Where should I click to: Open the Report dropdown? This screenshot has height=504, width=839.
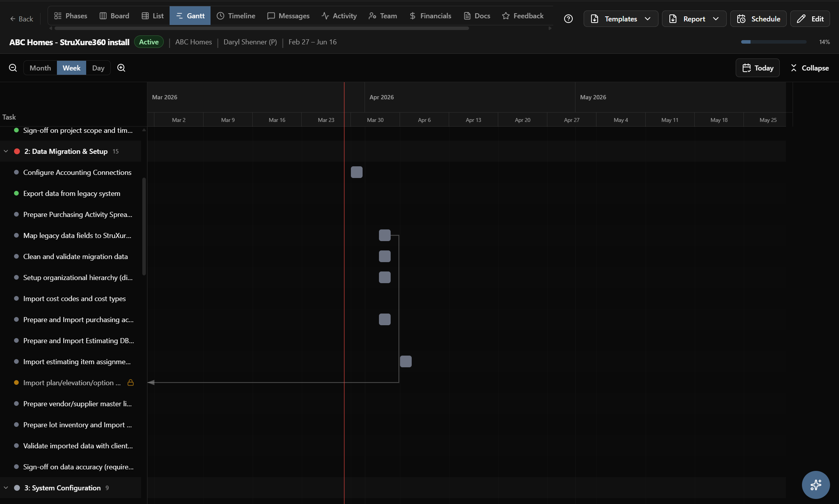[x=694, y=19]
